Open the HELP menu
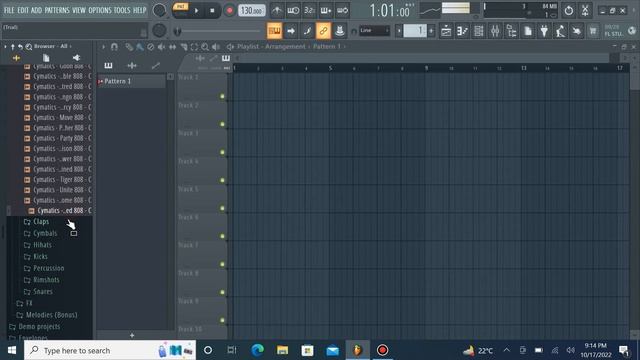 (x=139, y=10)
